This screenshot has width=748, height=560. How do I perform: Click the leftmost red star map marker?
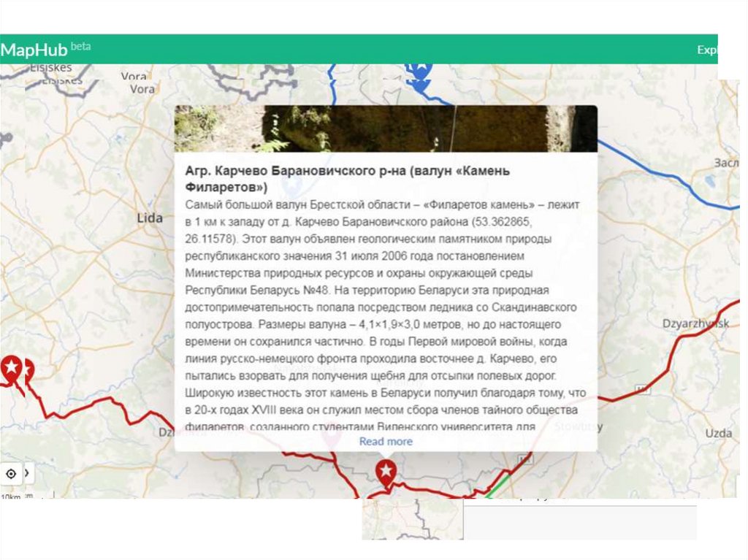pos(11,368)
